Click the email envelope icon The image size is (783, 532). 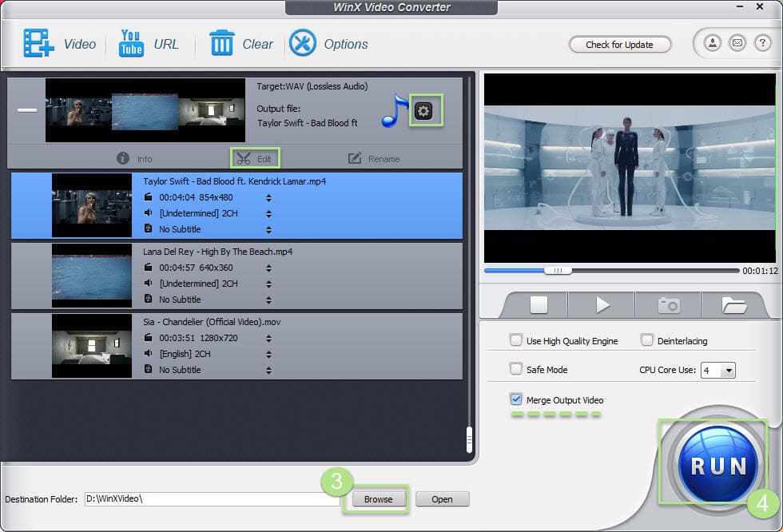click(x=737, y=43)
